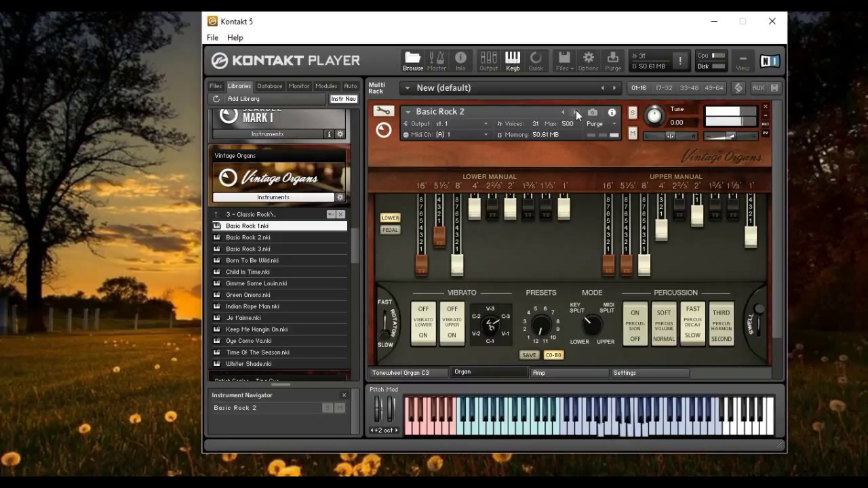Viewport: 868px width, 488px height.
Task: Switch to the Modules tab
Action: (x=326, y=86)
